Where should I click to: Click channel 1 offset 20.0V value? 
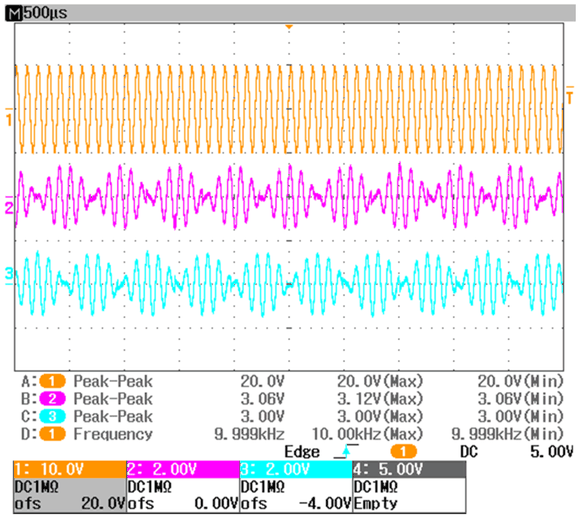[x=103, y=504]
